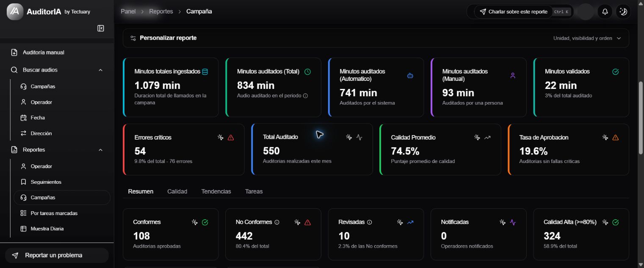644x268 pixels.
Task: Click the info icon next to No Conformes
Action: click(277, 222)
